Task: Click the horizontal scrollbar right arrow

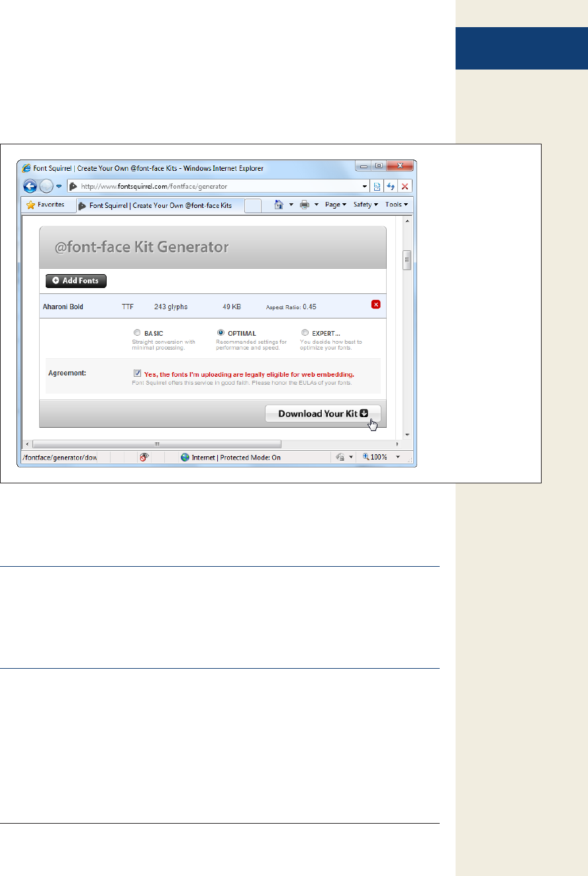Action: (x=397, y=444)
